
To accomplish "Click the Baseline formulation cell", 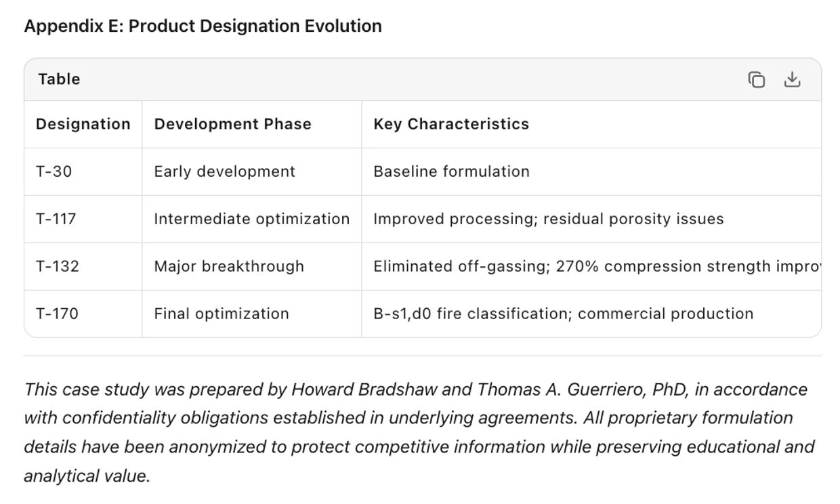I will pyautogui.click(x=451, y=171).
